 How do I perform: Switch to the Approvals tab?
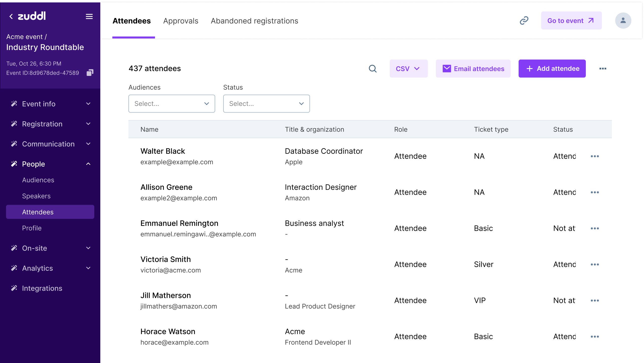pyautogui.click(x=181, y=21)
